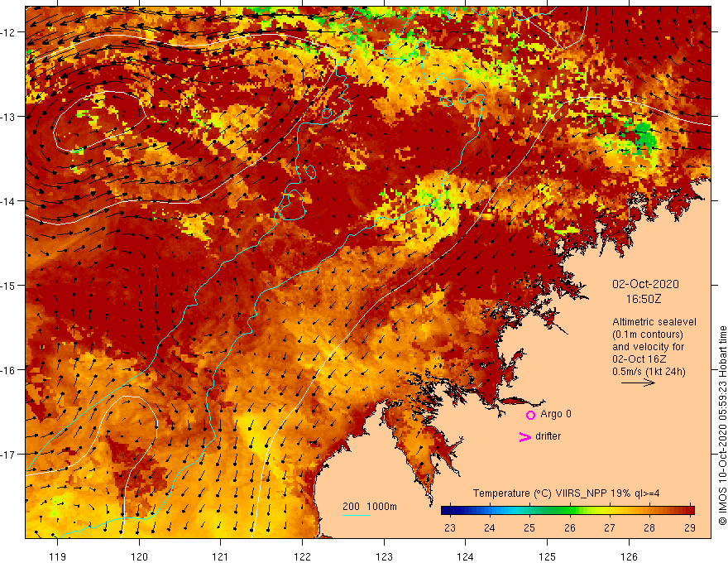Click the 0.5m/s (1kt 24h) caption
The image size is (728, 563).
(x=649, y=372)
